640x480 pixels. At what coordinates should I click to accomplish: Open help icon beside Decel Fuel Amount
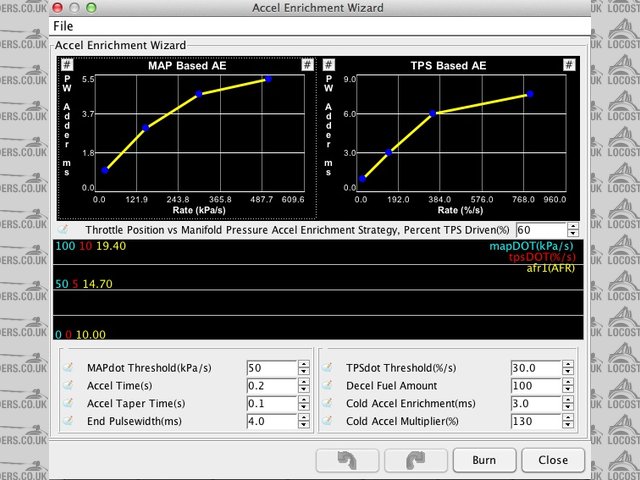(327, 385)
